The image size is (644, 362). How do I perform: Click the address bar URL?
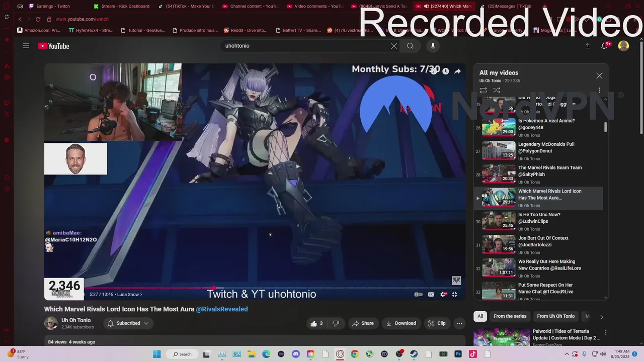82,19
